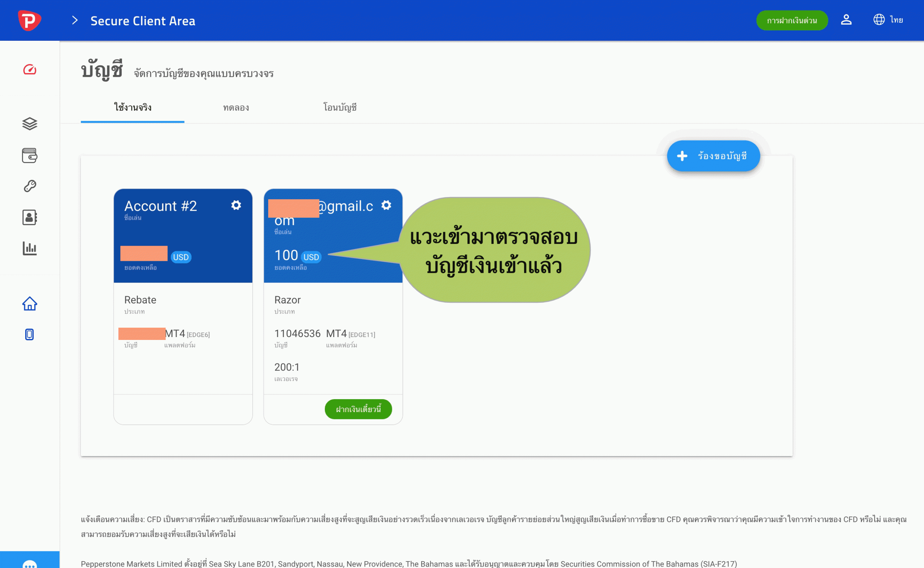The image size is (924, 568).
Task: Click the Razor account type text
Action: pos(287,300)
